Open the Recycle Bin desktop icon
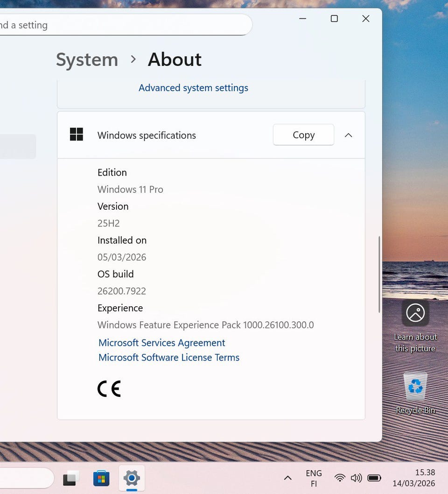 (416, 393)
